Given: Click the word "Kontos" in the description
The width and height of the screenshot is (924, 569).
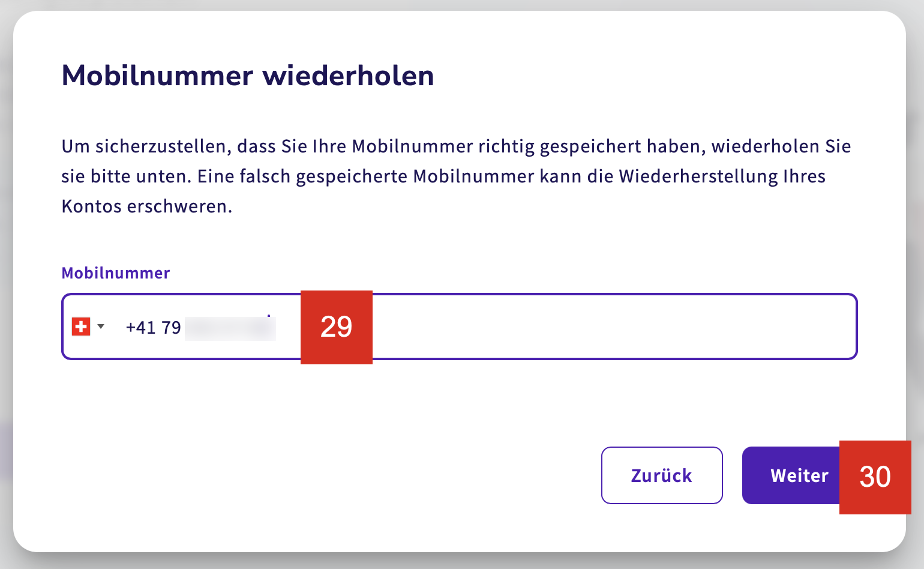Looking at the screenshot, I should click(90, 206).
